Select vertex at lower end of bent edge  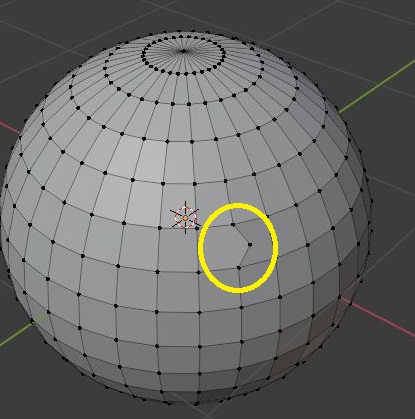tap(239, 268)
